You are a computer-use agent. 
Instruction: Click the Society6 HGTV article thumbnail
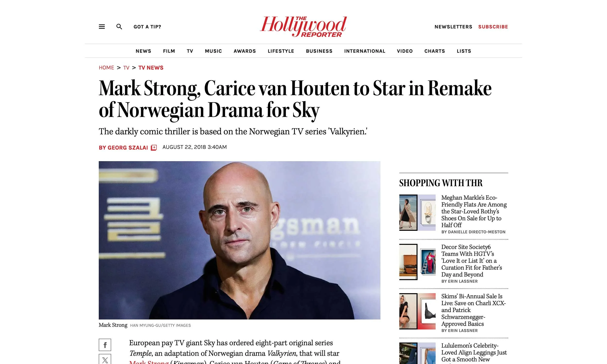[417, 262]
